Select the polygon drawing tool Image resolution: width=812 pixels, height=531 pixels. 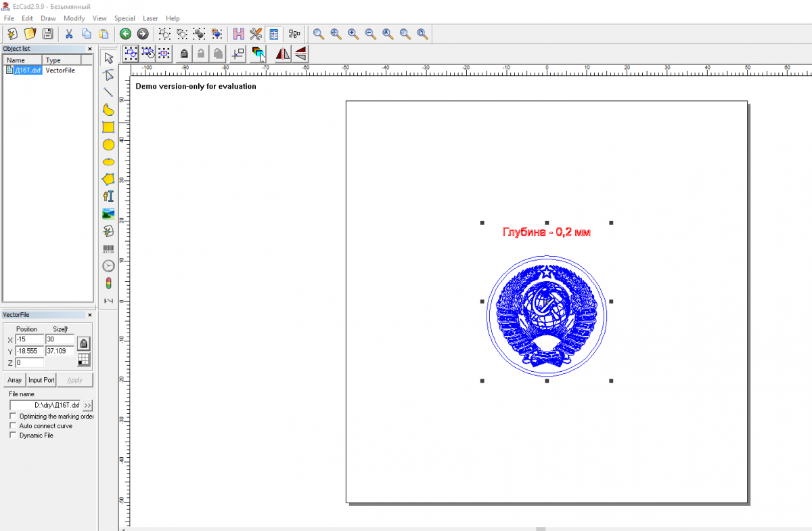tap(108, 179)
